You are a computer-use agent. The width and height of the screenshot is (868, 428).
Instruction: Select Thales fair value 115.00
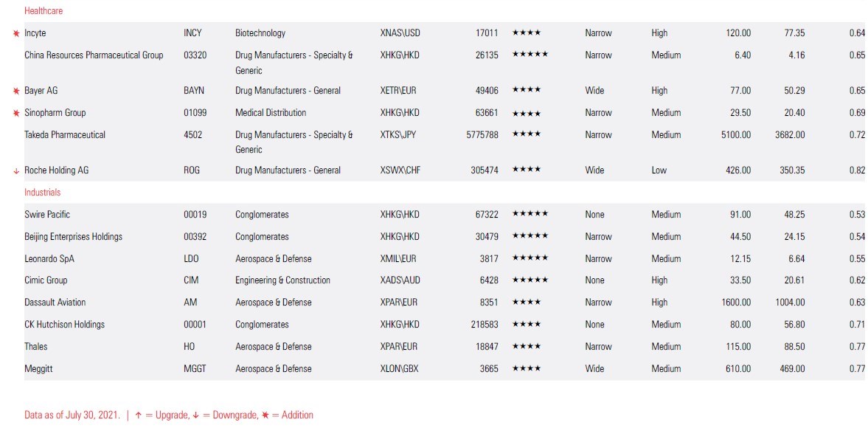[737, 346]
